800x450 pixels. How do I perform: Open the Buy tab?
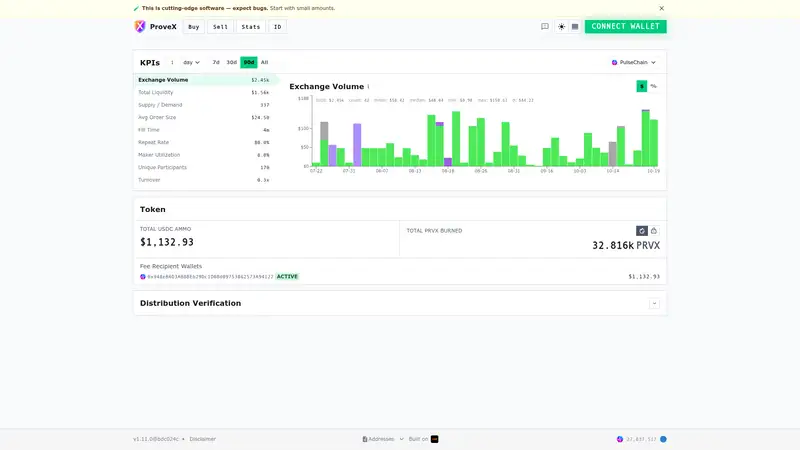point(193,27)
